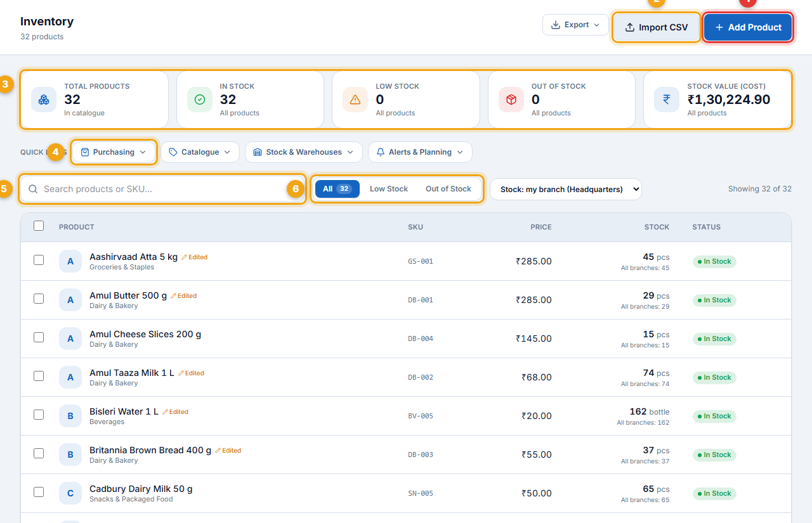This screenshot has height=523, width=812.
Task: Click the 'A' avatar beside Amul Butter
Action: [x=70, y=300]
